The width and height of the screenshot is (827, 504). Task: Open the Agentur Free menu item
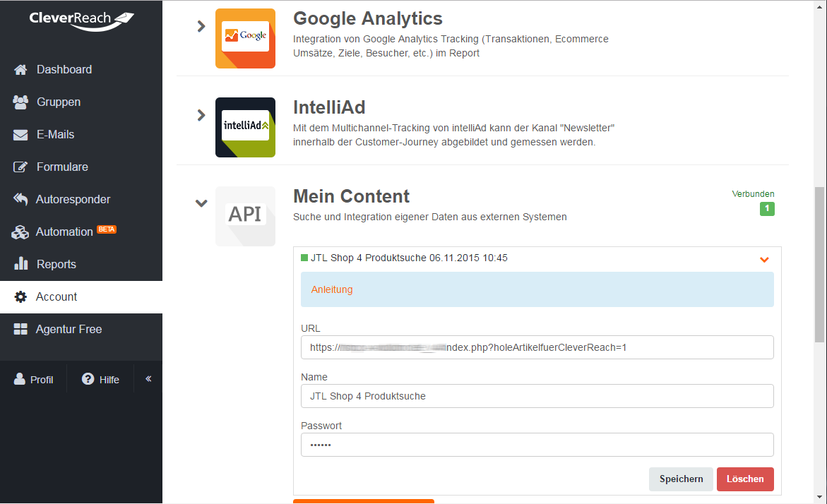click(81, 330)
